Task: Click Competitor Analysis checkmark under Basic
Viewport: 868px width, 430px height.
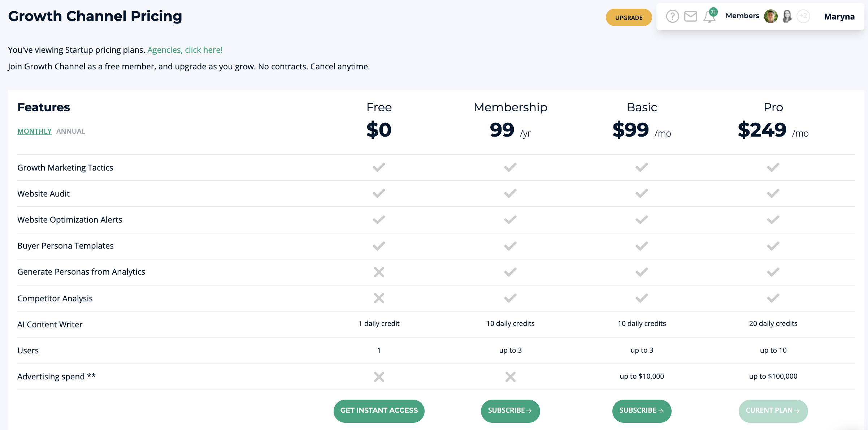Action: (x=642, y=298)
